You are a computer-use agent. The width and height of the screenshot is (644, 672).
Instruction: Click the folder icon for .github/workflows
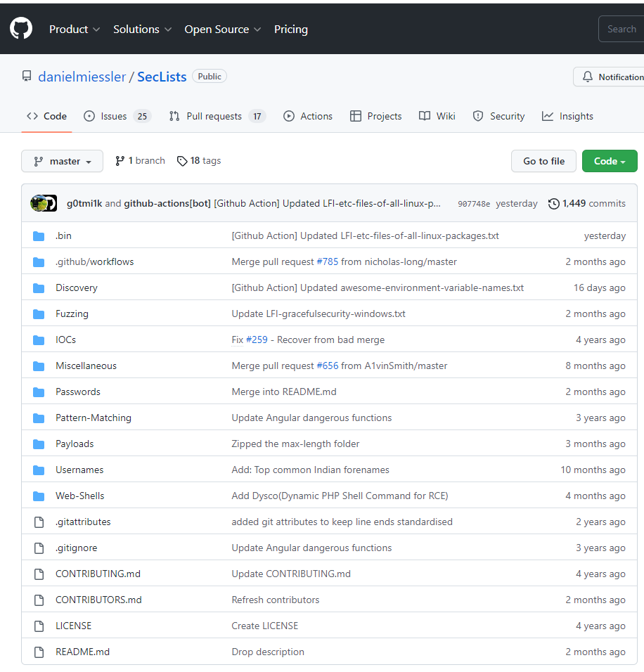pos(39,262)
